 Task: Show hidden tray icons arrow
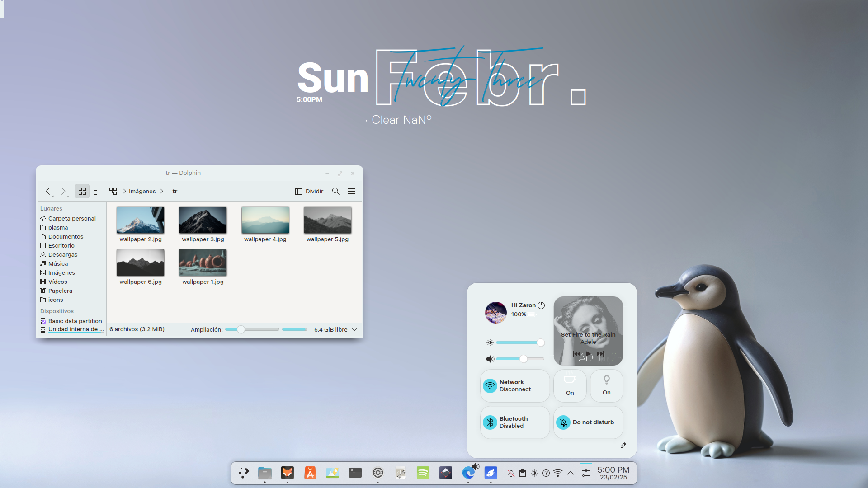click(571, 474)
